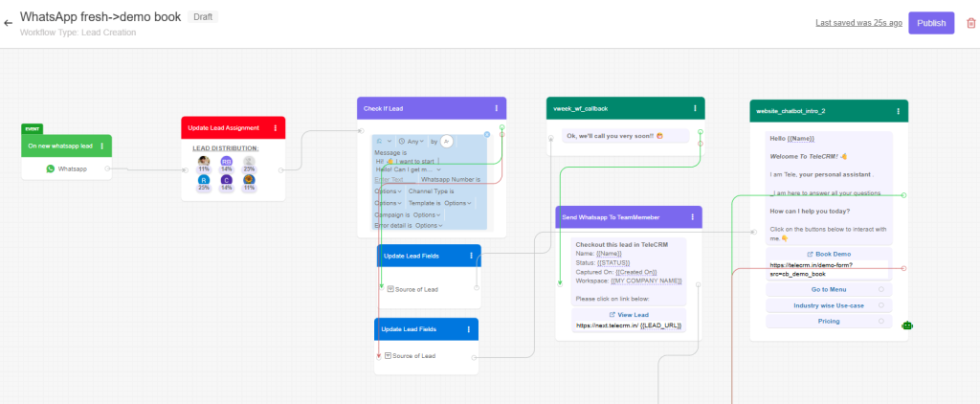Screen dimensions: 980x404
Task: Click the 'EVENT' tag above the first node
Action: tap(32, 129)
